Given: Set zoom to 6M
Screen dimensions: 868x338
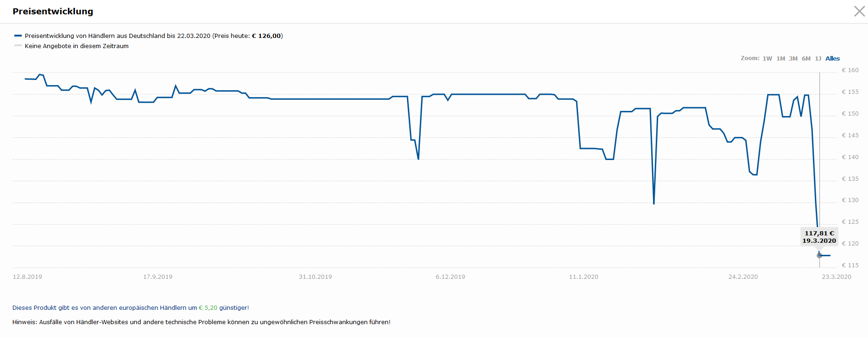Looking at the screenshot, I should [x=806, y=59].
